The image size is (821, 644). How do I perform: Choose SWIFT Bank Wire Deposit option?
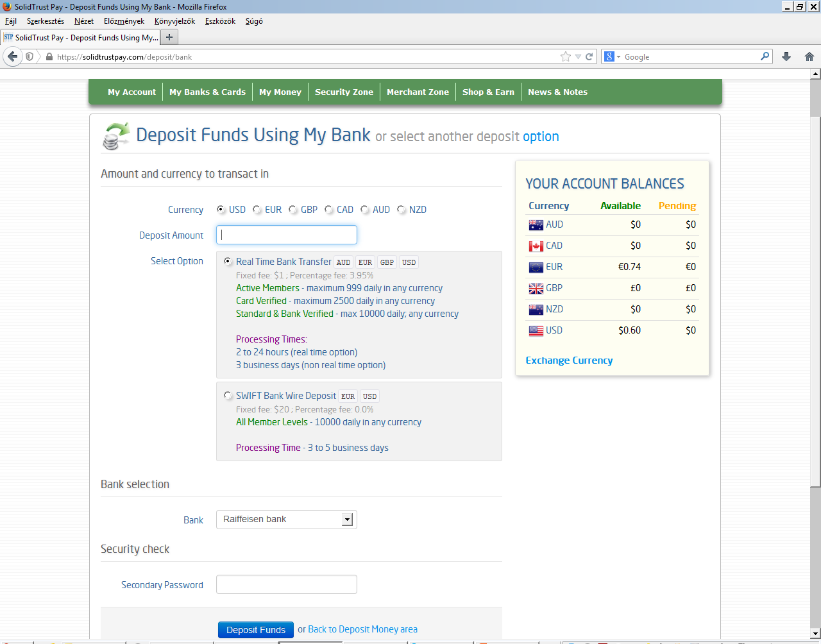[228, 395]
